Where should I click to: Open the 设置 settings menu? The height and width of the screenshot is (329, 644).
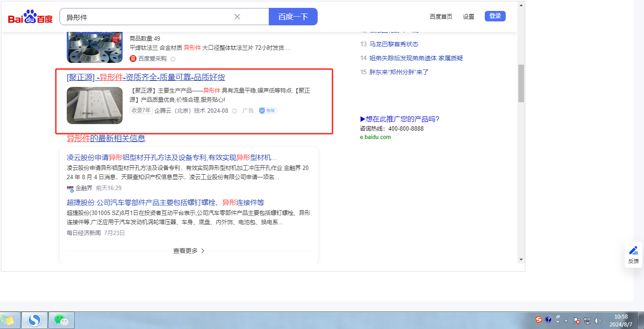click(x=469, y=17)
